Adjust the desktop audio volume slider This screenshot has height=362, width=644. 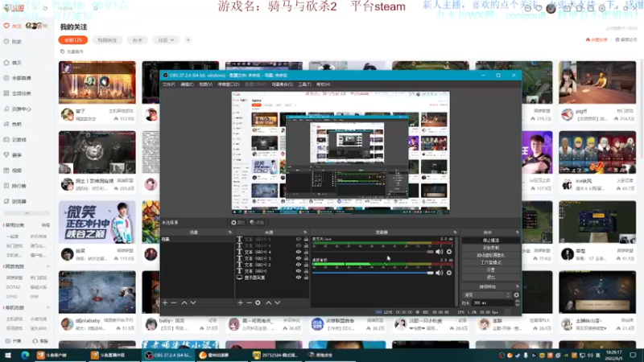373,273
